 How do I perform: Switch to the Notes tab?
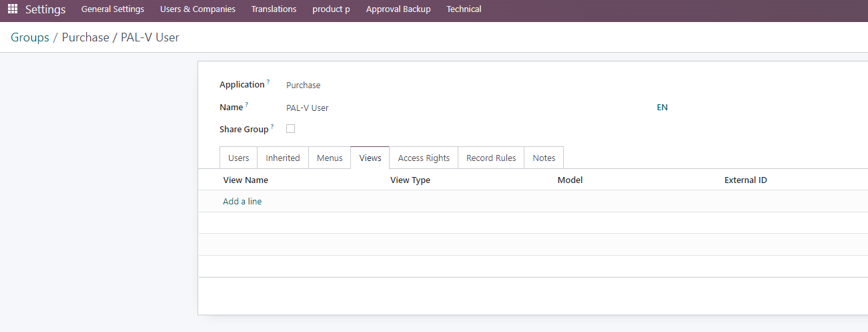point(544,158)
